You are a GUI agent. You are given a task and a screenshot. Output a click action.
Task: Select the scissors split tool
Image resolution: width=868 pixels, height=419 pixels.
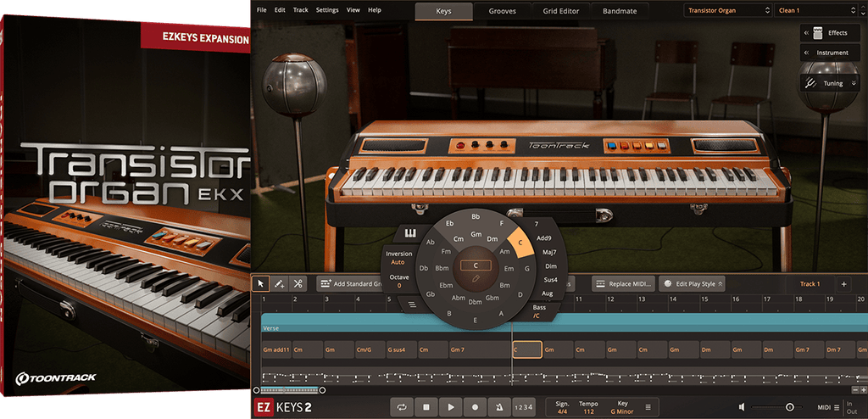pyautogui.click(x=298, y=283)
